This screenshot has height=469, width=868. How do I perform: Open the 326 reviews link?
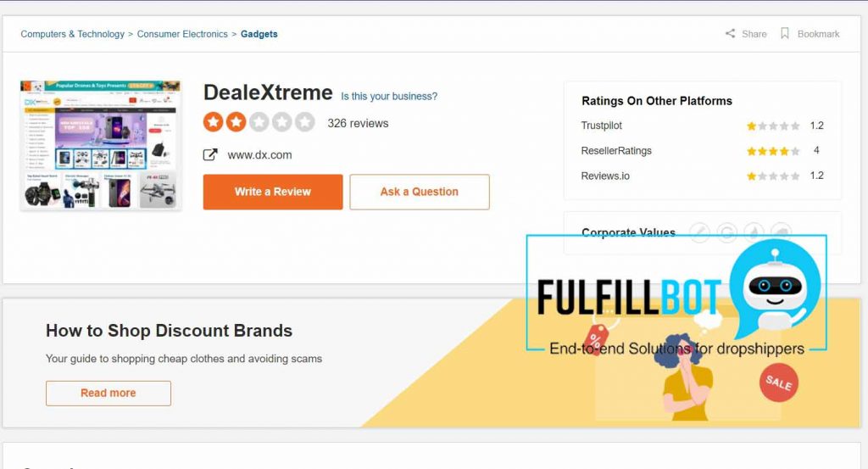coord(358,123)
